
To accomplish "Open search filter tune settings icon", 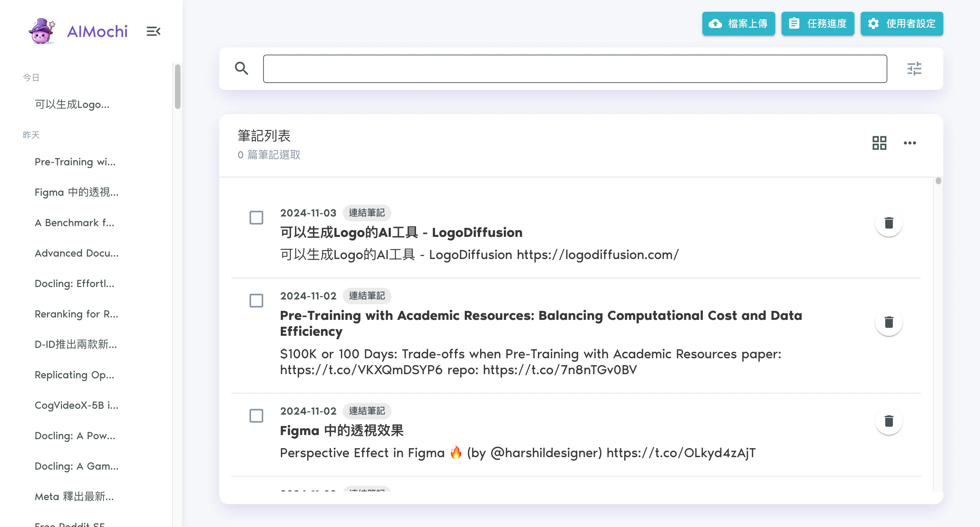I will pyautogui.click(x=914, y=68).
